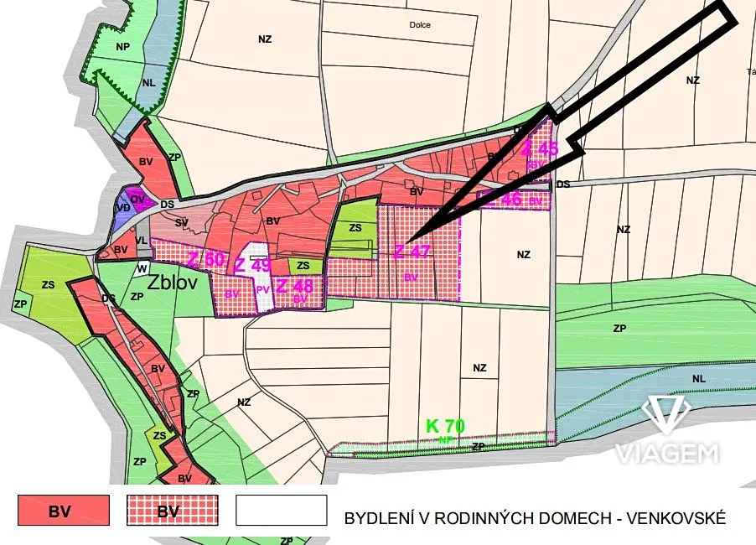The height and width of the screenshot is (545, 756).
Task: Click the blue VD area label
Action: (x=122, y=208)
